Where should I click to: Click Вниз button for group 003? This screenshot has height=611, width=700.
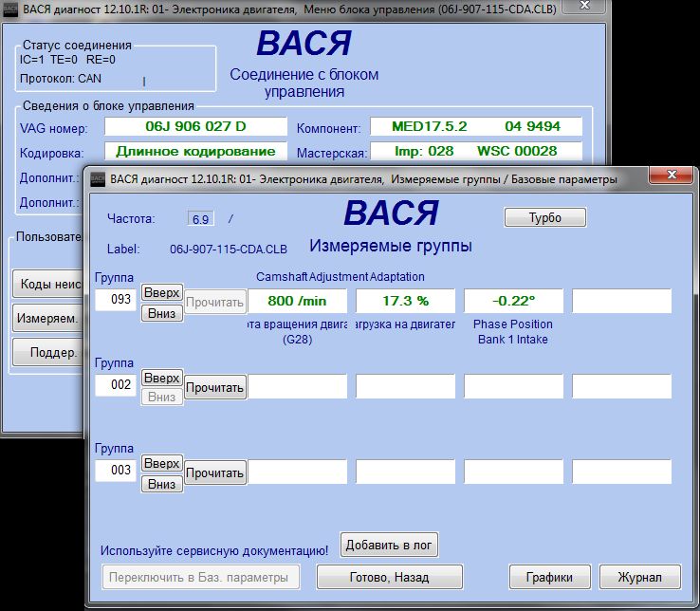point(161,484)
